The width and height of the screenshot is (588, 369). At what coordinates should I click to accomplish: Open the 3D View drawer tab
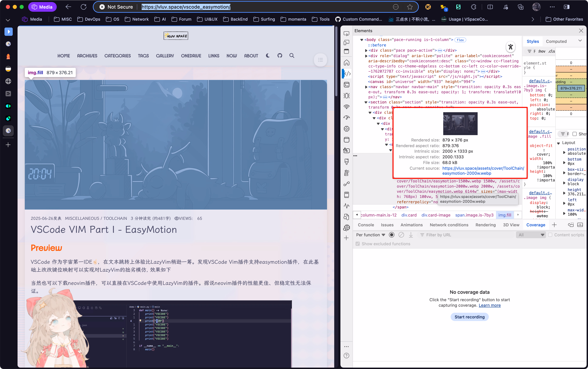coord(511,225)
